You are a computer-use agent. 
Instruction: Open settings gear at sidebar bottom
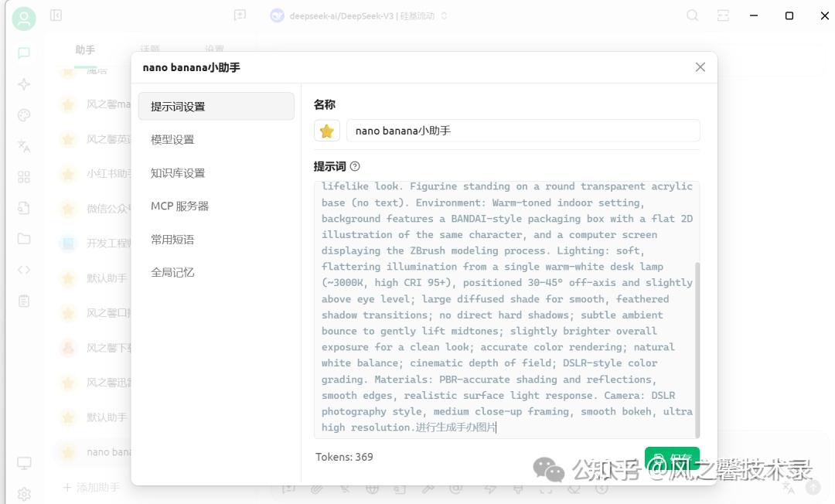24,494
